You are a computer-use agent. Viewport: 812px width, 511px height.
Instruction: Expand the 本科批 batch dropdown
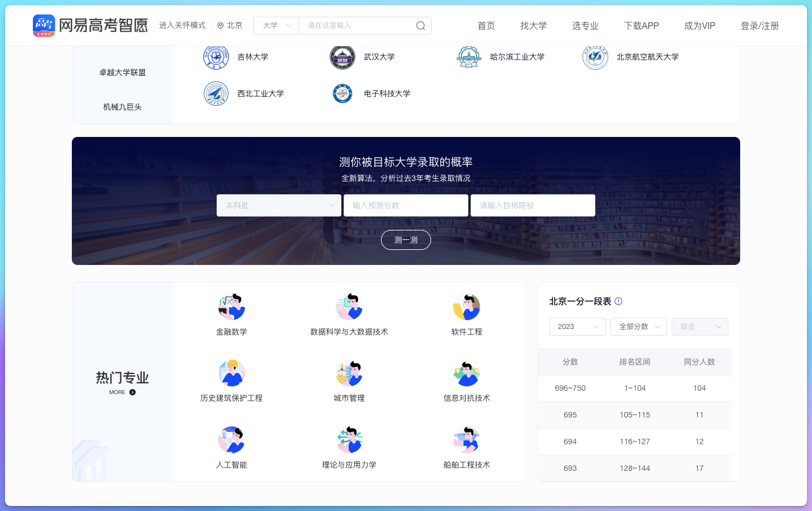coord(278,205)
